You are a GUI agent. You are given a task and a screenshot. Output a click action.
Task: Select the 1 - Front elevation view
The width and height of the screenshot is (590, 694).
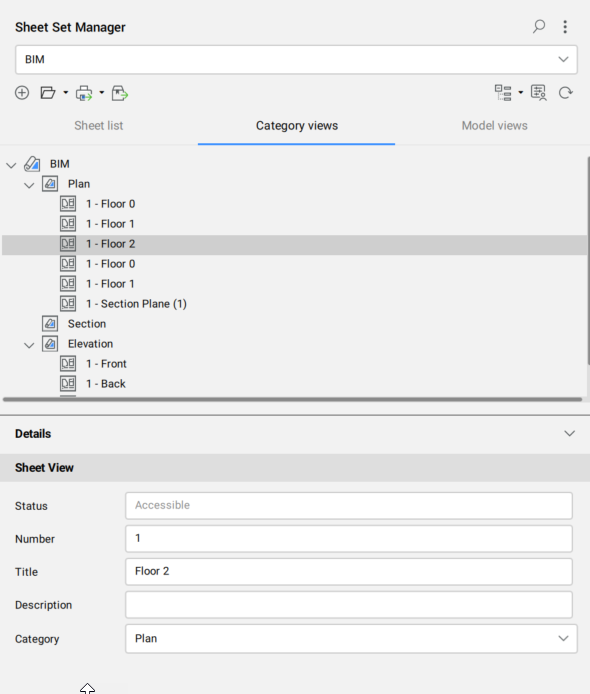(106, 364)
